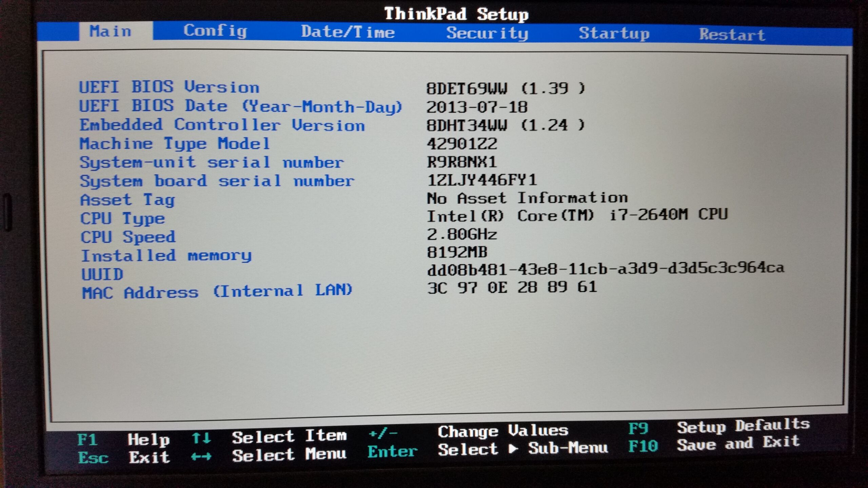This screenshot has width=868, height=488.
Task: Click the Sub-Menu triangle arrow icon
Action: tap(514, 449)
